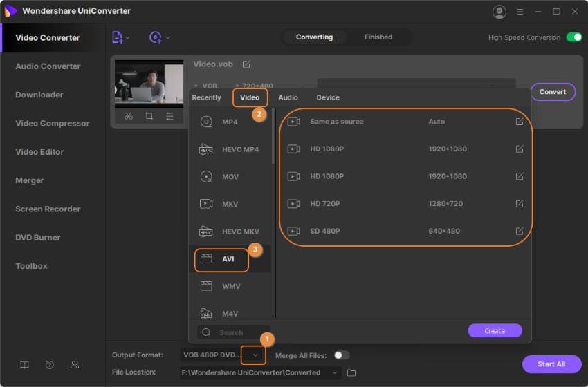This screenshot has height=387, width=588.
Task: Toggle Merge All Files switch
Action: (341, 355)
